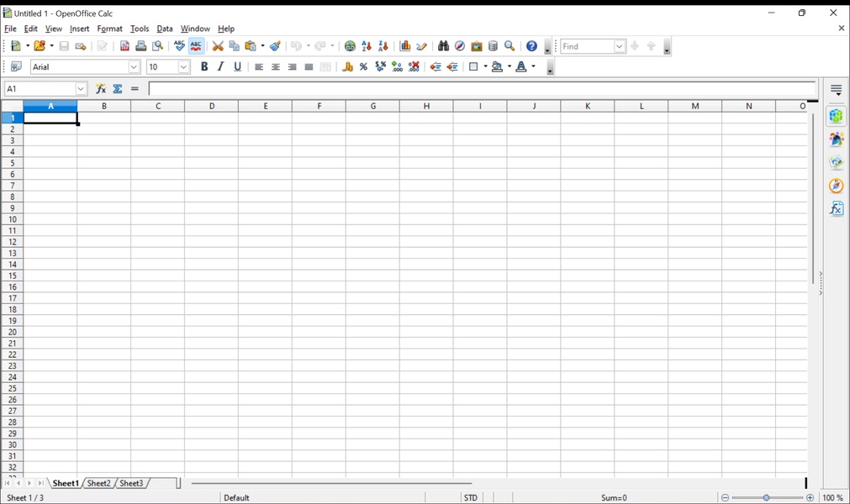Toggle AutoSpellcheck on or off
The height and width of the screenshot is (504, 850).
point(196,46)
